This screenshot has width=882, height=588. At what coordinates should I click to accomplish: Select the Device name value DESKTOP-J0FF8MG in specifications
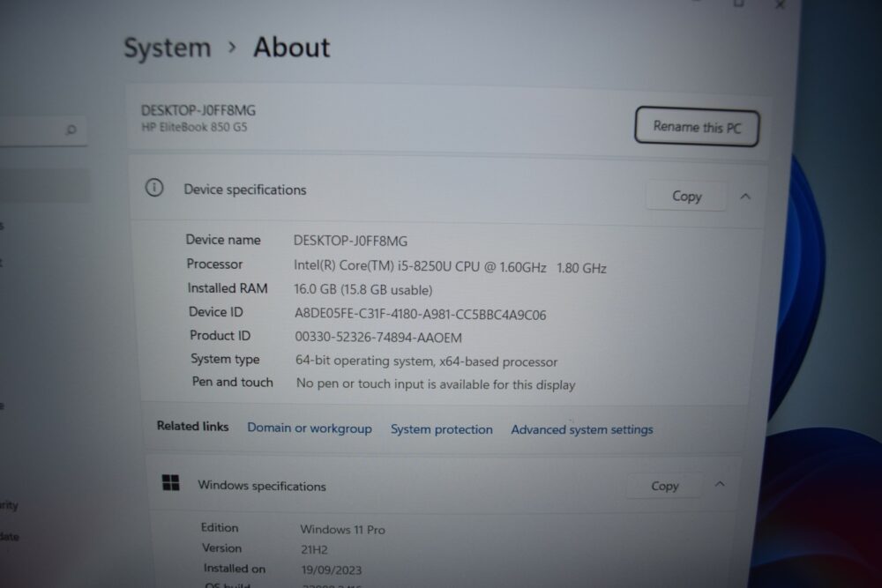point(350,241)
